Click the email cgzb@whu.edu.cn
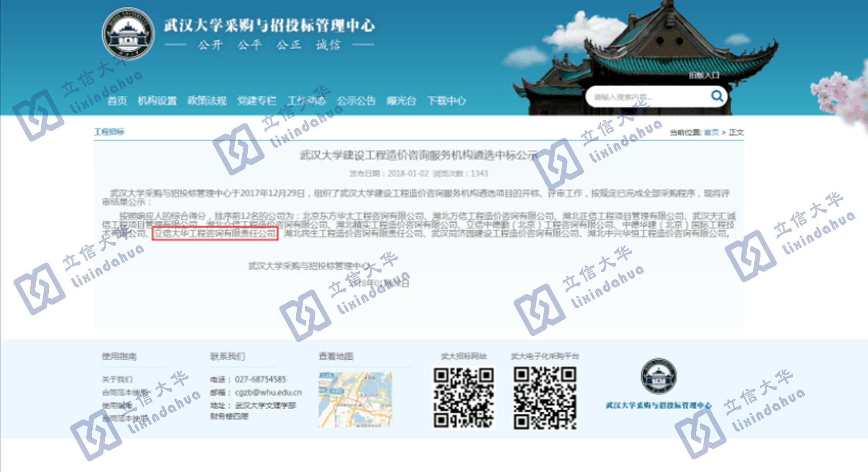The height and width of the screenshot is (472, 868). pyautogui.click(x=269, y=392)
